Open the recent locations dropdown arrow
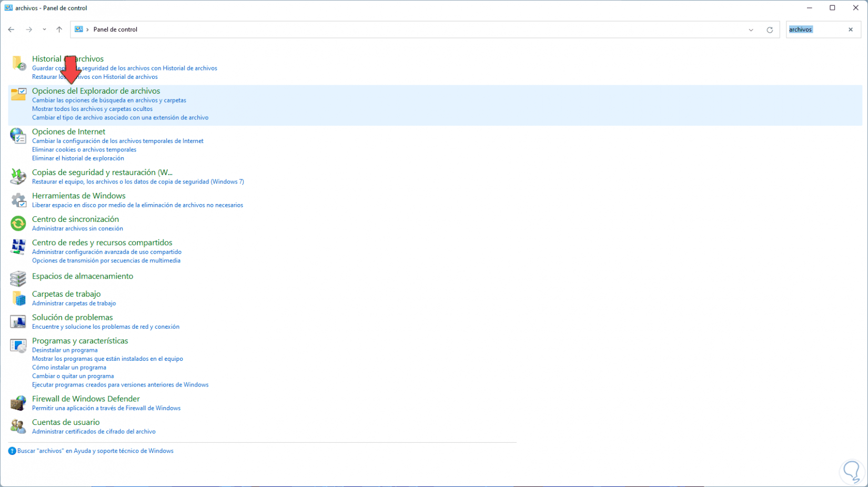Screen dimensions: 868x487 click(x=44, y=29)
